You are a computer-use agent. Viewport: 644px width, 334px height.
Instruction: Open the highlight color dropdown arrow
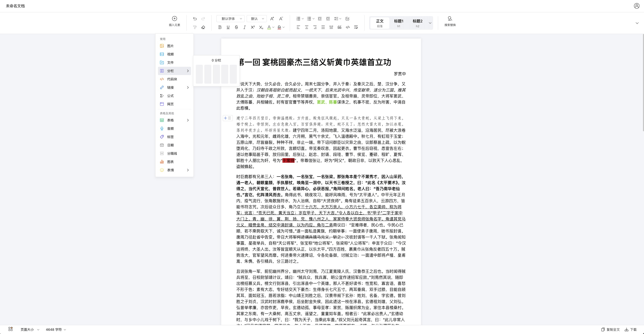(x=284, y=27)
